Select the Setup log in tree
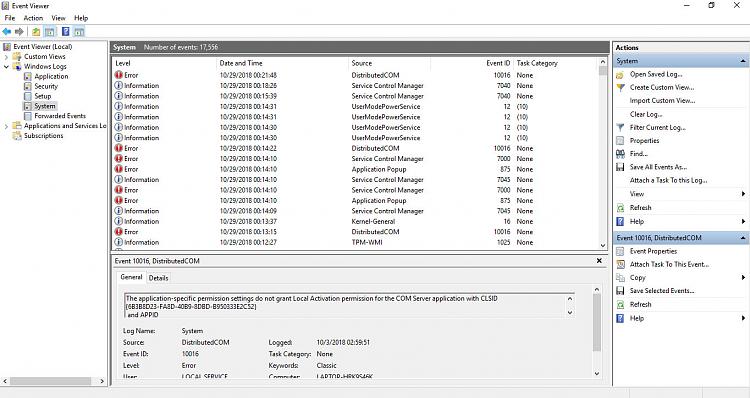 pyautogui.click(x=43, y=96)
